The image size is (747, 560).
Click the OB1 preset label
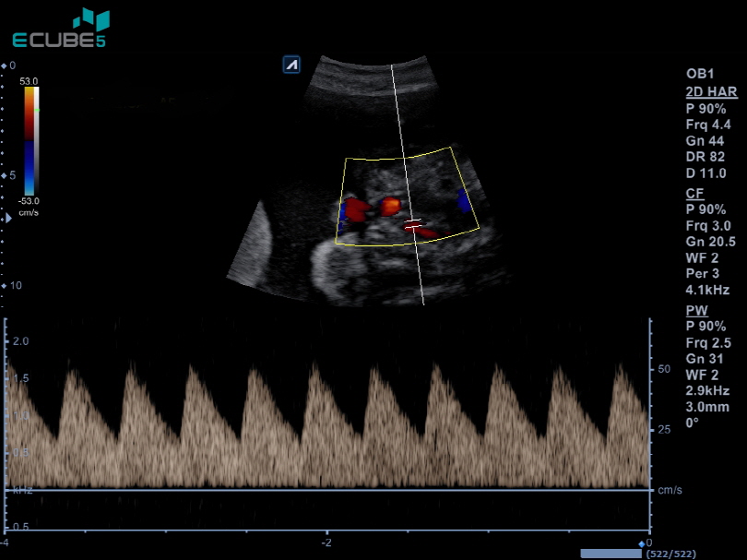701,73
